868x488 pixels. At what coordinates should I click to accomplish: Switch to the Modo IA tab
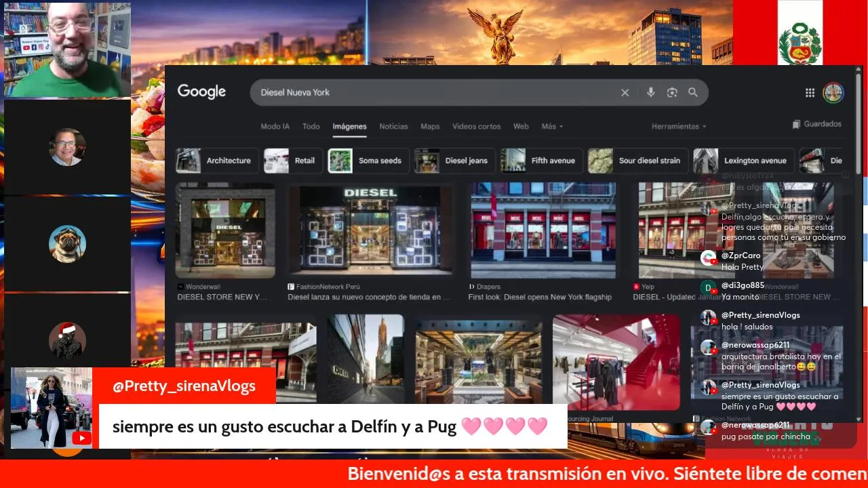[x=275, y=126]
